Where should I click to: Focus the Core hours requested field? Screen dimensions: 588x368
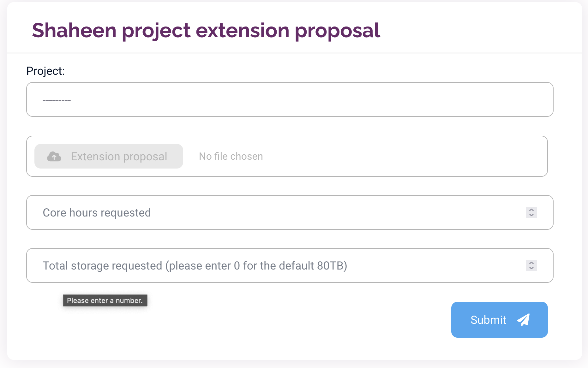click(x=278, y=212)
